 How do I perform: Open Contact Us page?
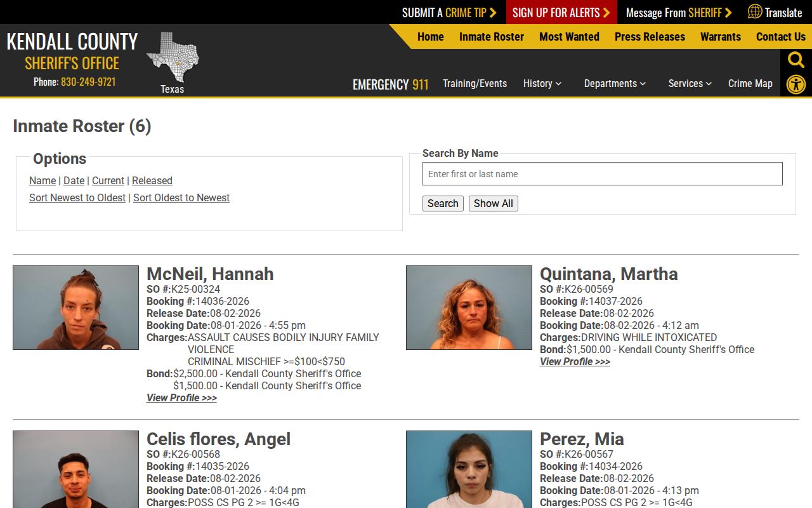(x=781, y=37)
